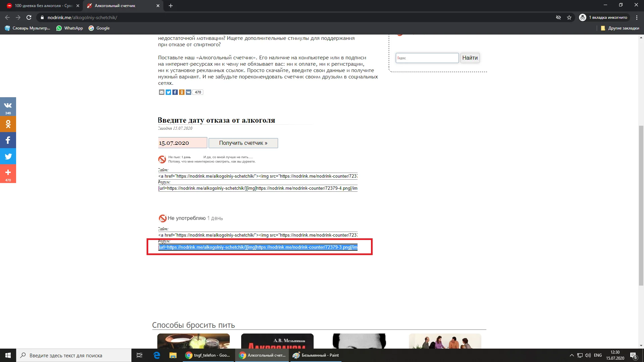Image resolution: width=644 pixels, height=362 pixels.
Task: Click the date field showing 15.07.2020
Action: click(182, 142)
